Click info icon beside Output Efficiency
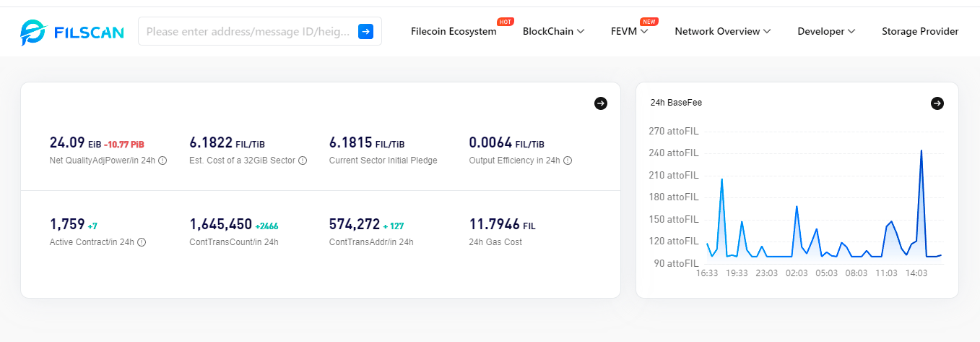Screen dimensions: 980x342 click(x=568, y=161)
